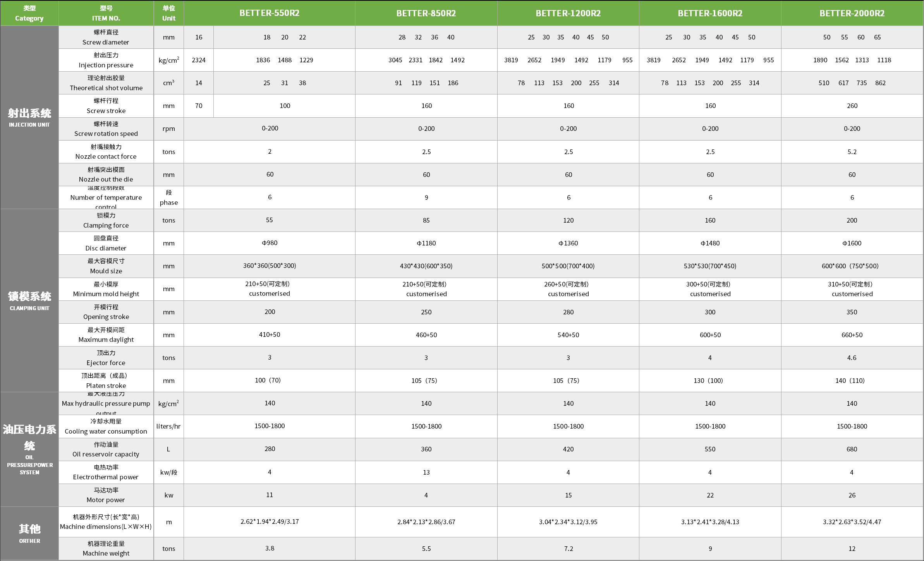This screenshot has width=924, height=561.
Task: Click the ORTHER category cell
Action: click(29, 533)
